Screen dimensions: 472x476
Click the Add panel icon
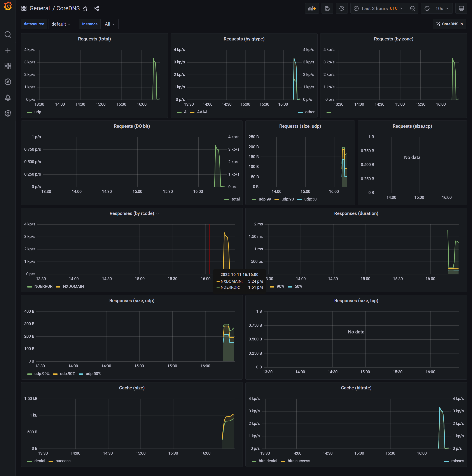click(x=312, y=8)
